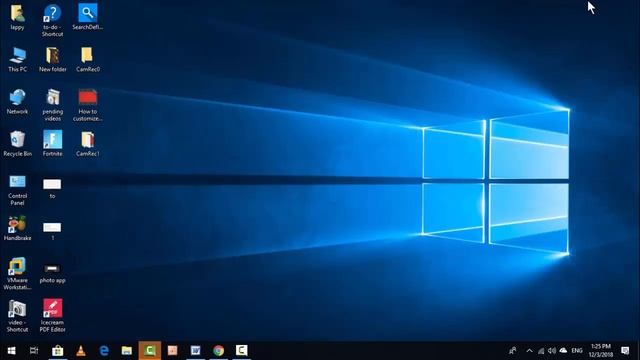
Task: Open the volume control tray icon
Action: click(x=552, y=351)
